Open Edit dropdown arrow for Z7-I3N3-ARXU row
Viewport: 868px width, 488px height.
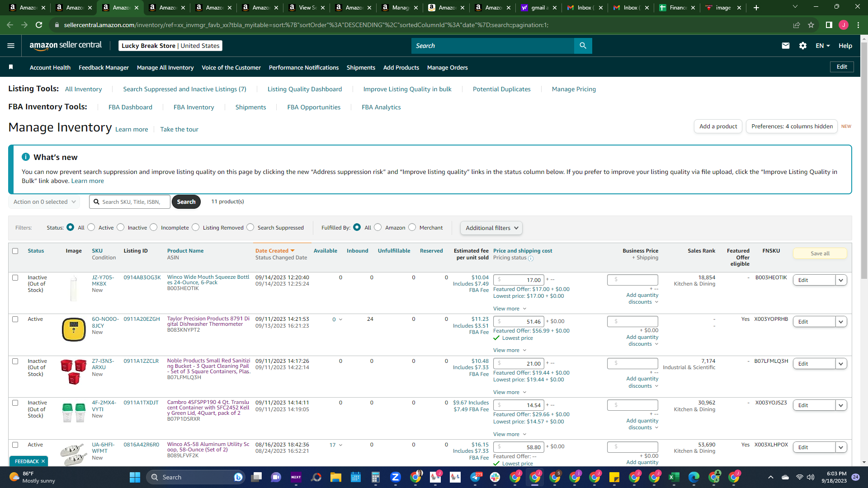click(x=841, y=364)
